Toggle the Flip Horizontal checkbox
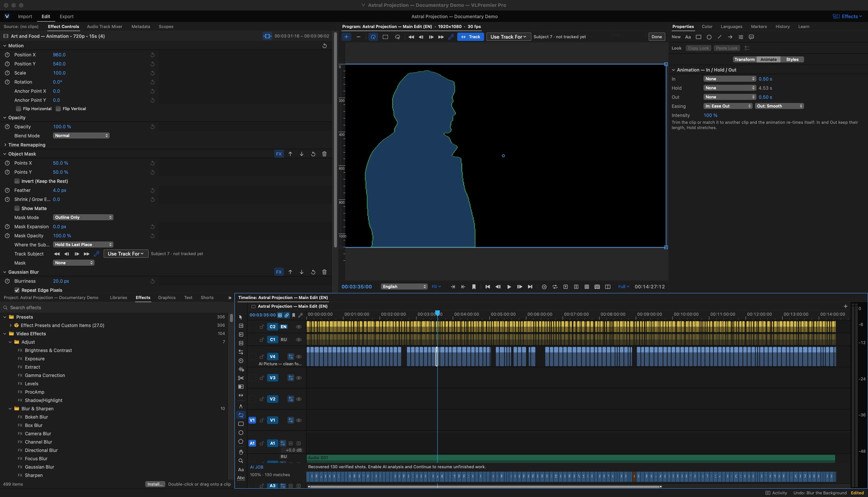 (18, 109)
